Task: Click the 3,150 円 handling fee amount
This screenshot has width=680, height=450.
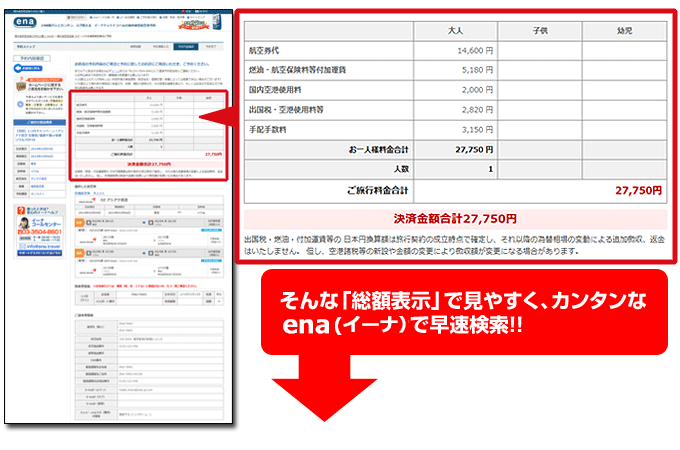Action: (x=477, y=130)
